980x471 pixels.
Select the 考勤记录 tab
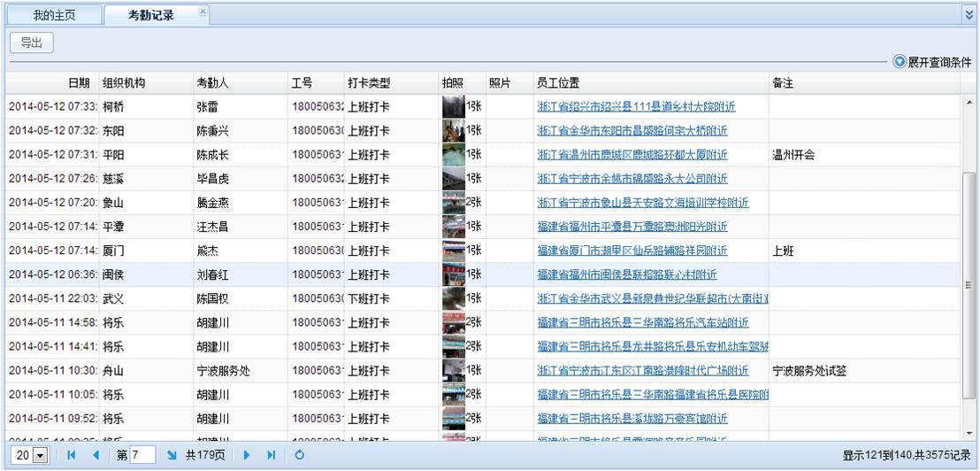point(150,15)
